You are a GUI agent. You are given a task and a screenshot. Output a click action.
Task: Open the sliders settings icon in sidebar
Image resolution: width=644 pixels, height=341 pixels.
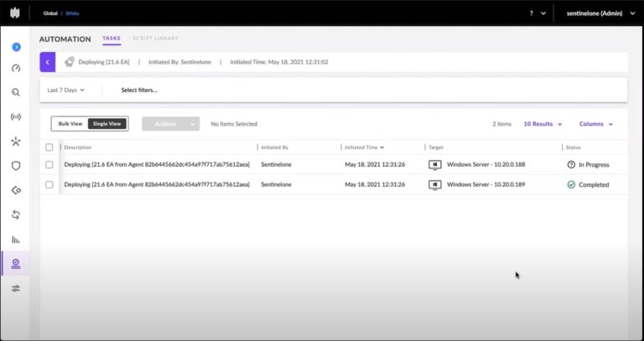16,288
